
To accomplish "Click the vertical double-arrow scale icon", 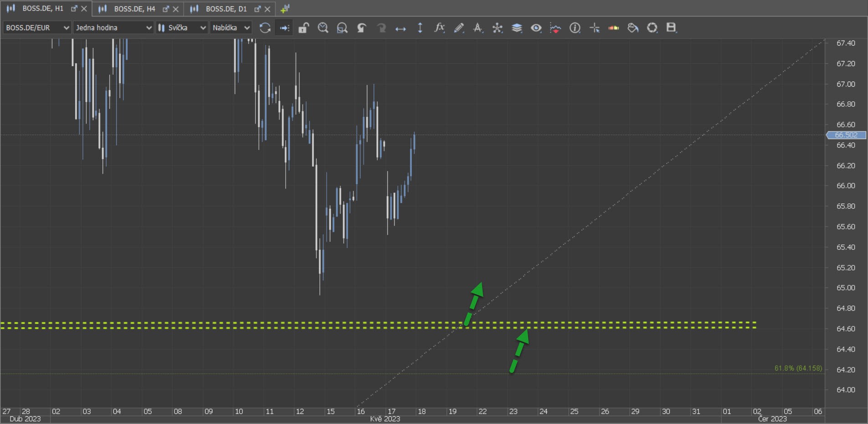I will pyautogui.click(x=420, y=28).
